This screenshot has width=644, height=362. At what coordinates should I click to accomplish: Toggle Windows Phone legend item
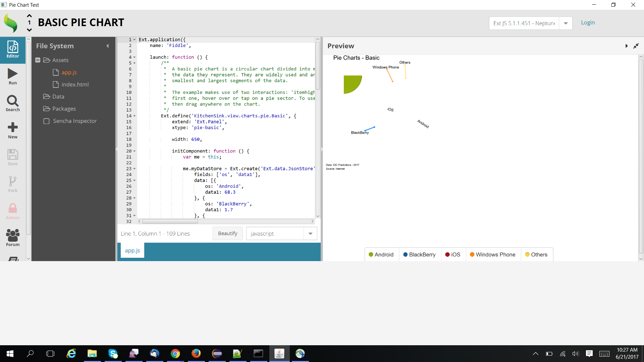(x=492, y=255)
